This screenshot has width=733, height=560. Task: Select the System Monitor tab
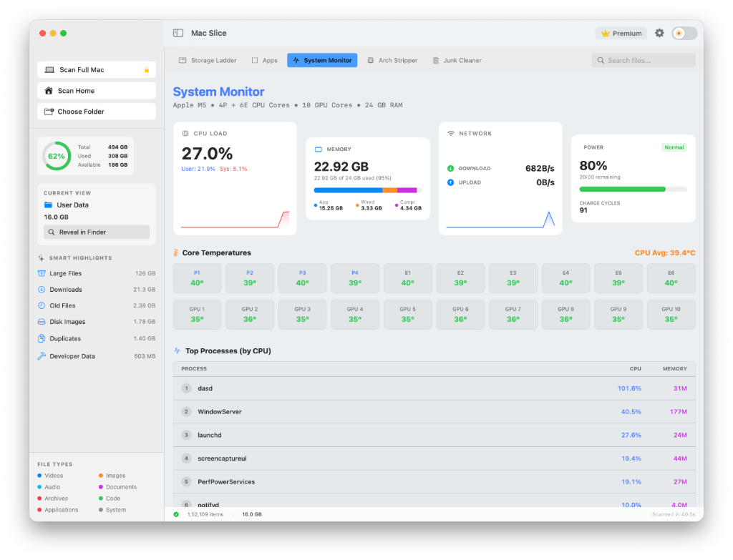[322, 60]
